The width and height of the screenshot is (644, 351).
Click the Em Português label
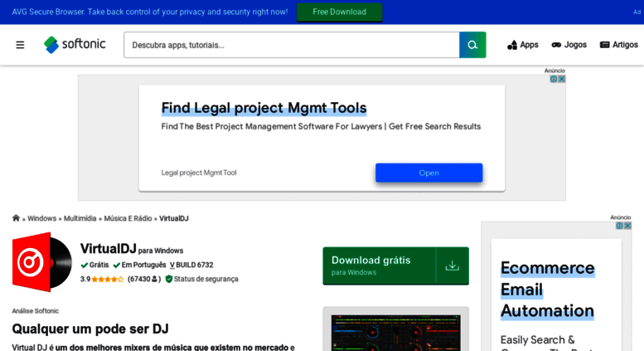tap(139, 265)
